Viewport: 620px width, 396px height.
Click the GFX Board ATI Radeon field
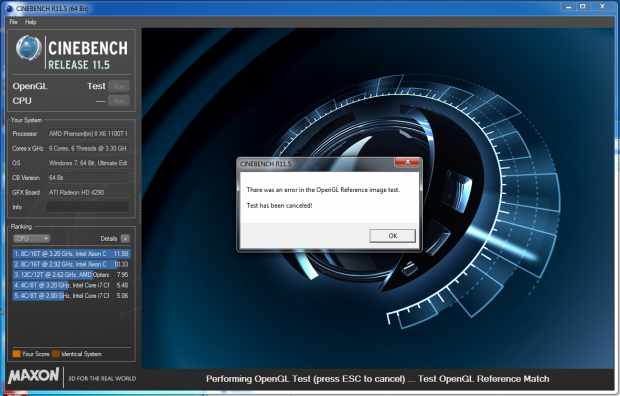(x=88, y=192)
